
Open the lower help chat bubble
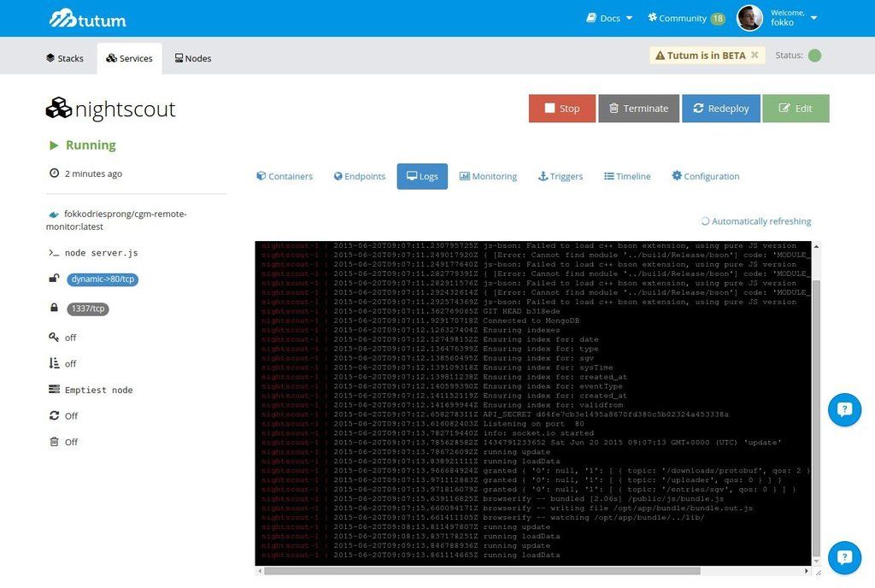[845, 557]
